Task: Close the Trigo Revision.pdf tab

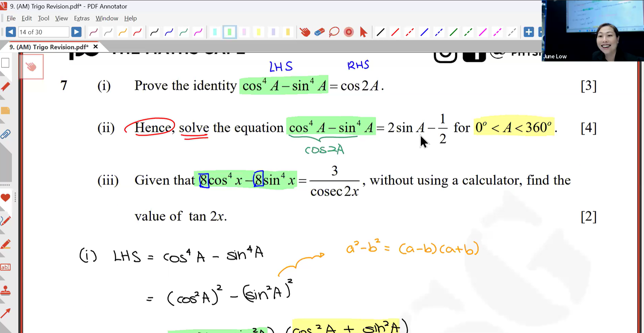Action: coord(96,46)
